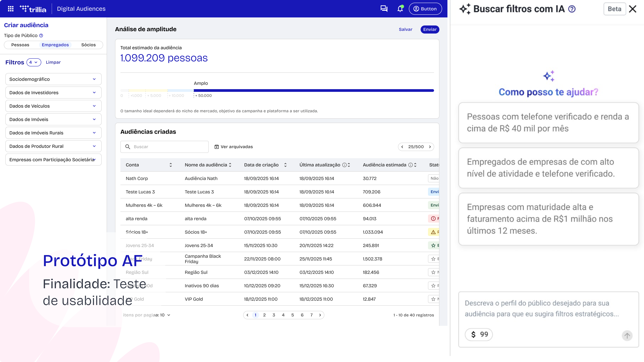
Task: Go to next 25/500 range
Action: (430, 147)
